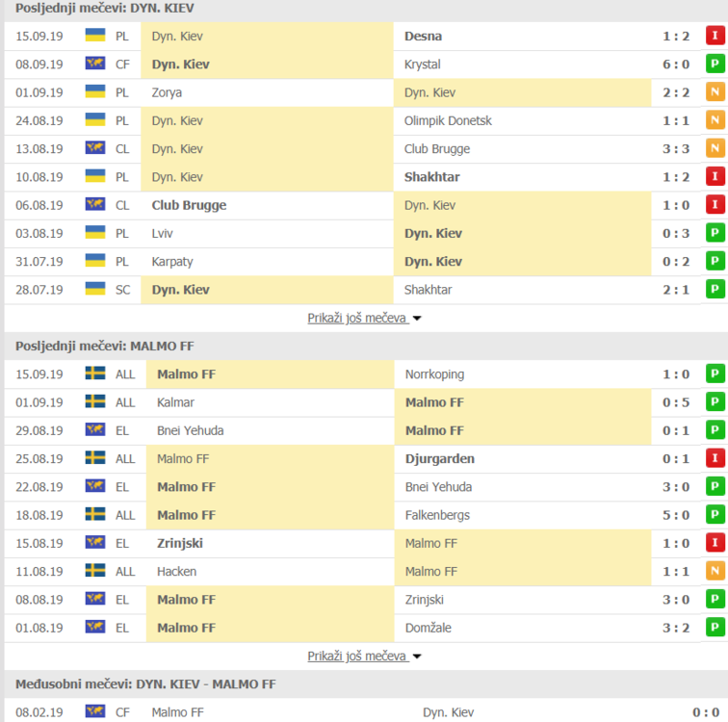Click the date 24.08.19 in Dyn. Kiev list
Image resolution: width=728 pixels, height=722 pixels.
(39, 121)
